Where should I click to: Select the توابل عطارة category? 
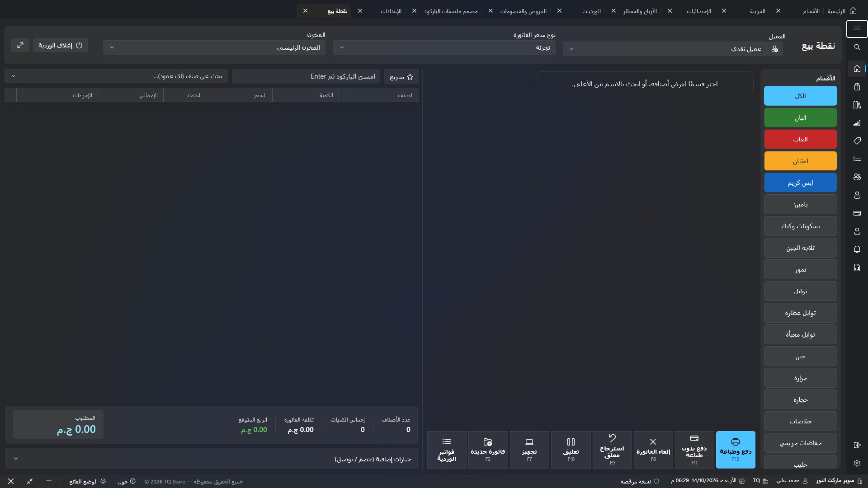pyautogui.click(x=800, y=313)
